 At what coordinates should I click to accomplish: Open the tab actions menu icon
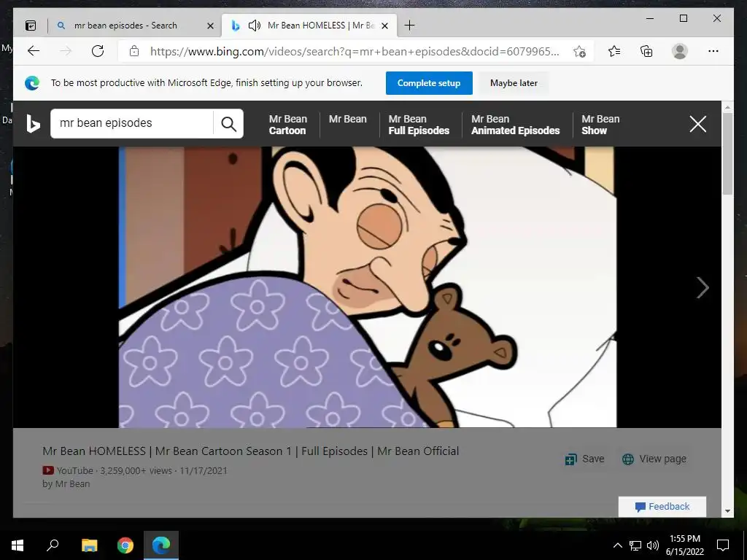pos(31,26)
